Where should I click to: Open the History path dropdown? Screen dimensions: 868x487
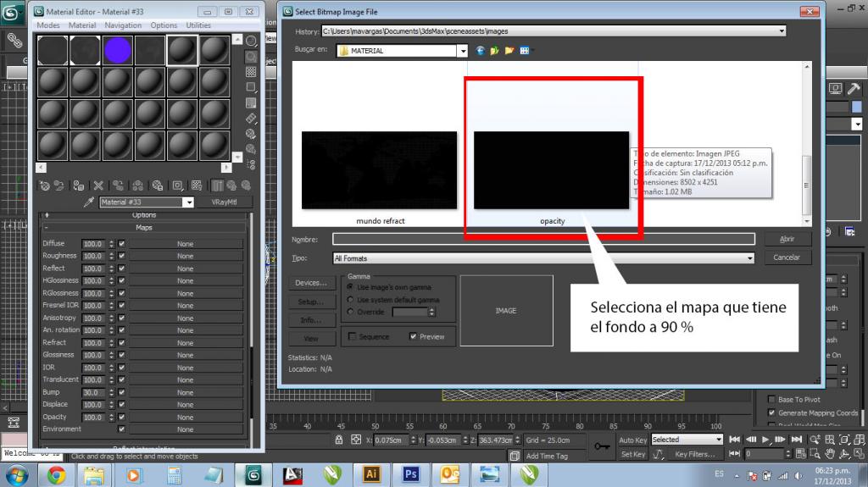(782, 31)
